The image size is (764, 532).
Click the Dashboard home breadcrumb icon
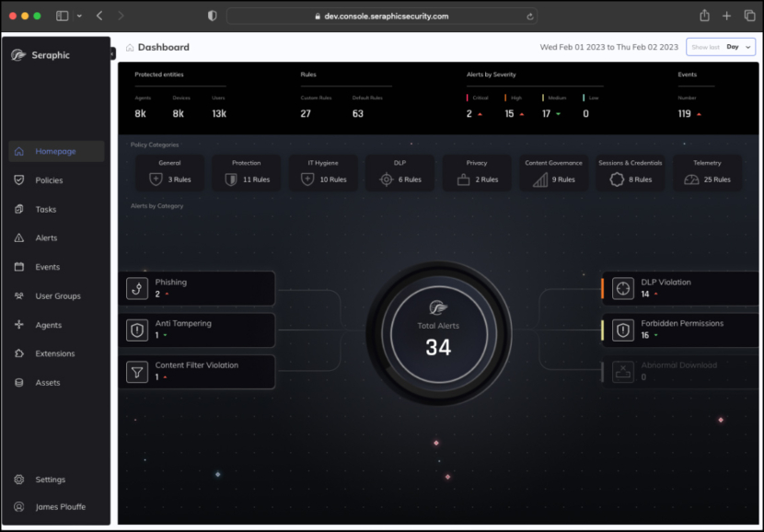pyautogui.click(x=130, y=48)
